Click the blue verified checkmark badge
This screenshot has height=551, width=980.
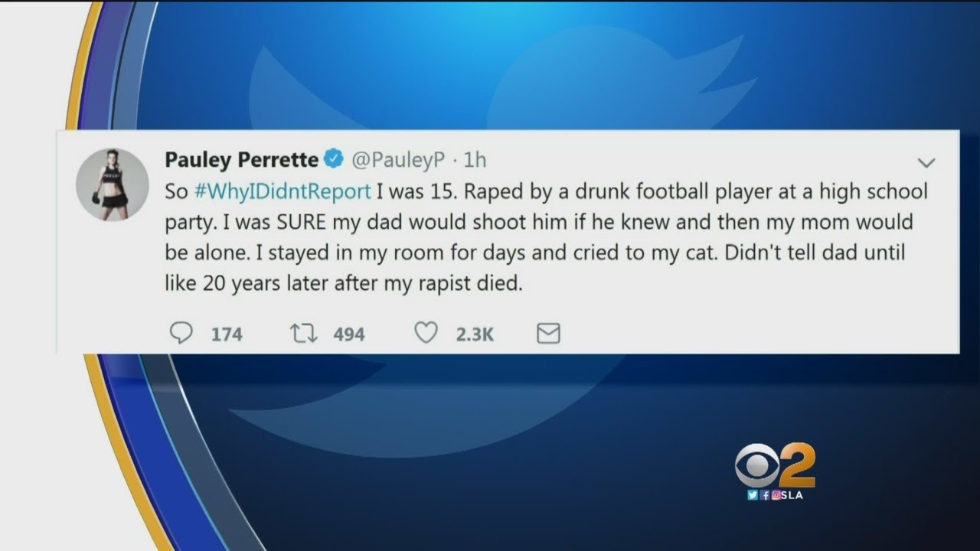(x=333, y=160)
